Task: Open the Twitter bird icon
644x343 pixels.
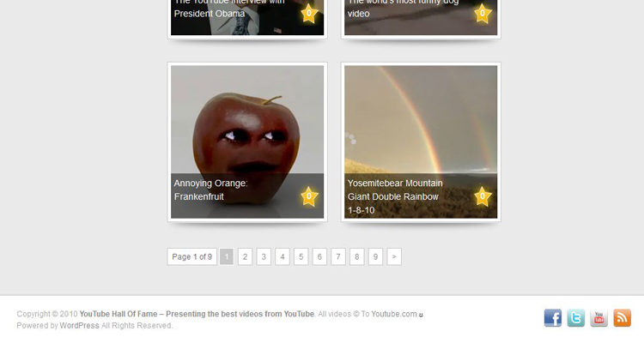Action: [576, 318]
